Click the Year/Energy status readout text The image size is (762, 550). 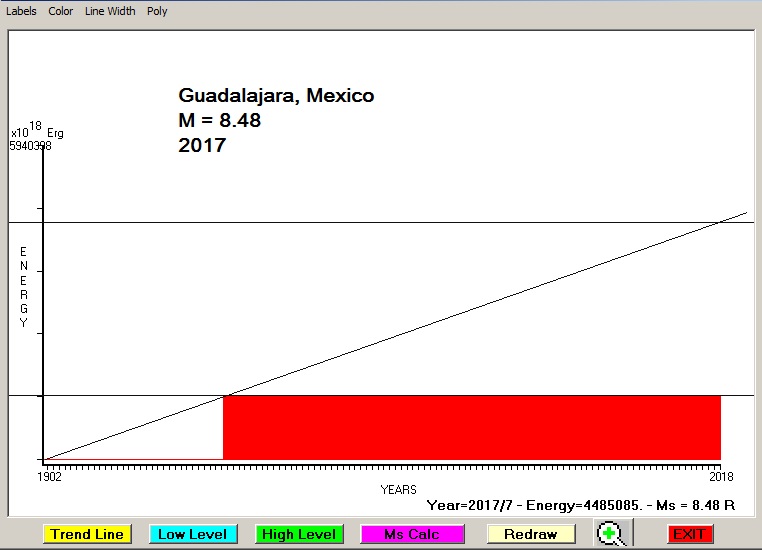580,505
